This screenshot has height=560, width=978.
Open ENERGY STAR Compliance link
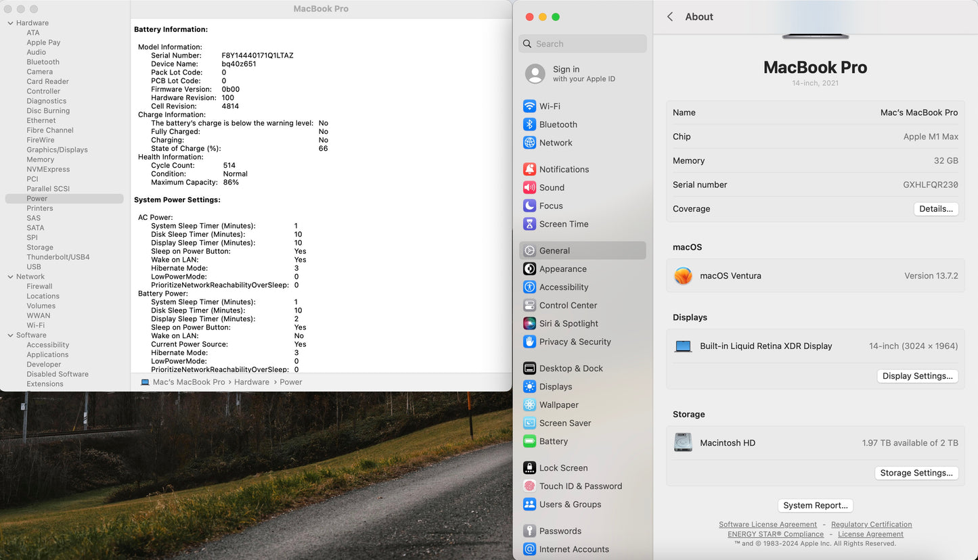point(776,534)
